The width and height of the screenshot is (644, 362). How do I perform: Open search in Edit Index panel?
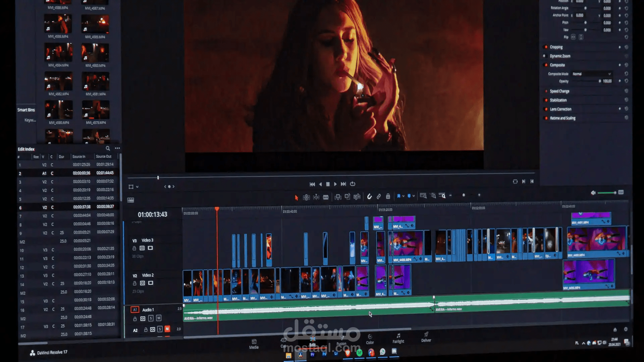pyautogui.click(x=108, y=148)
